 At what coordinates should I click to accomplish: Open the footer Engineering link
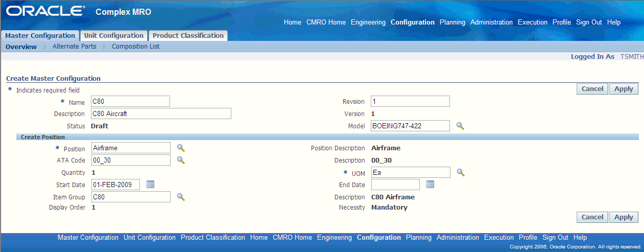click(335, 238)
